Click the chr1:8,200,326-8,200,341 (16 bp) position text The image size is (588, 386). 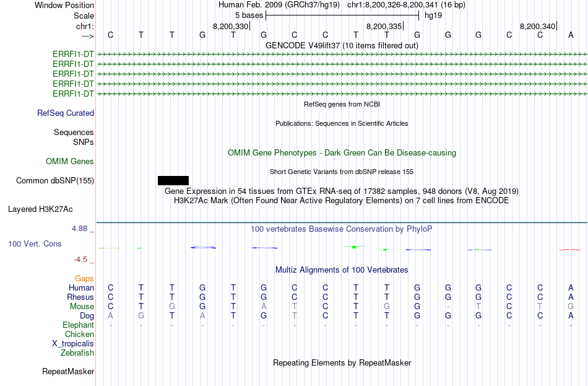406,5
